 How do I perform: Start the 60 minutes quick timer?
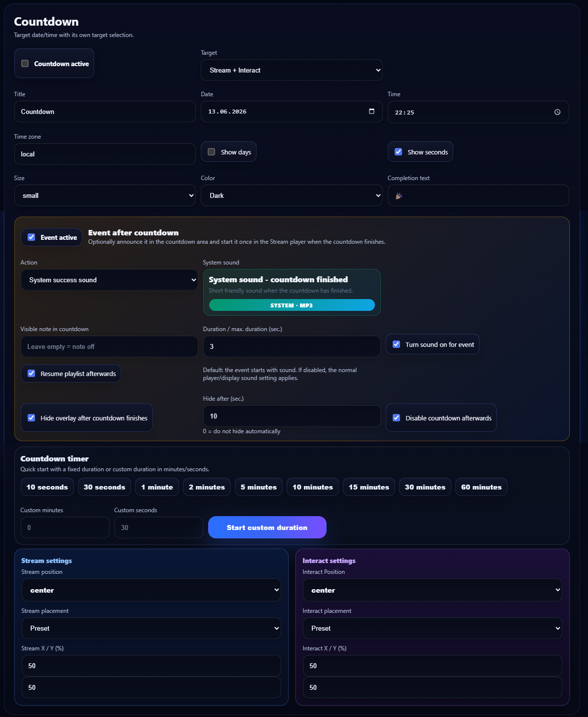(481, 487)
